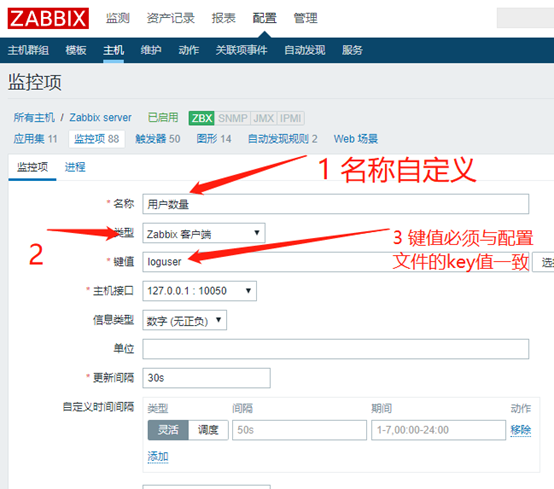This screenshot has width=554, height=489.
Task: Click the 选择 button beside 键值
Action: coord(544,262)
